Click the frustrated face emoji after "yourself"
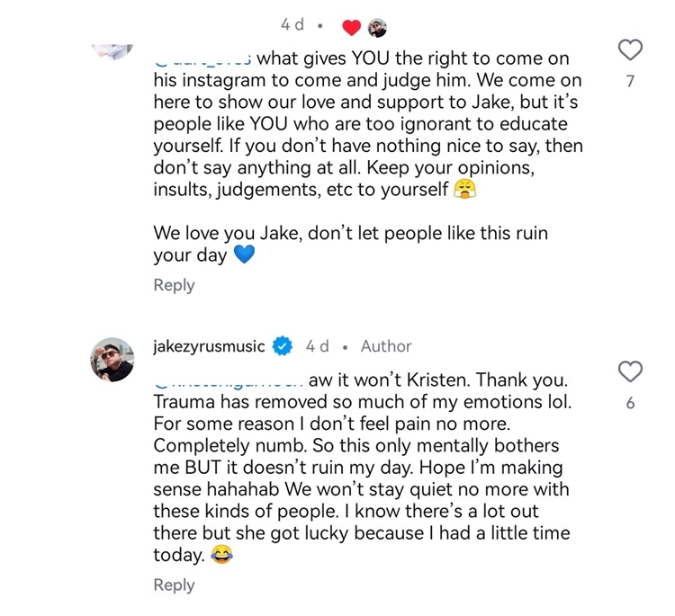 pos(465,189)
